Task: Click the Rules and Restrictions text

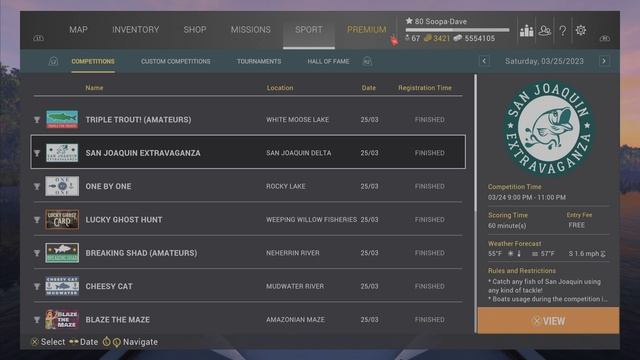Action: 547,290
